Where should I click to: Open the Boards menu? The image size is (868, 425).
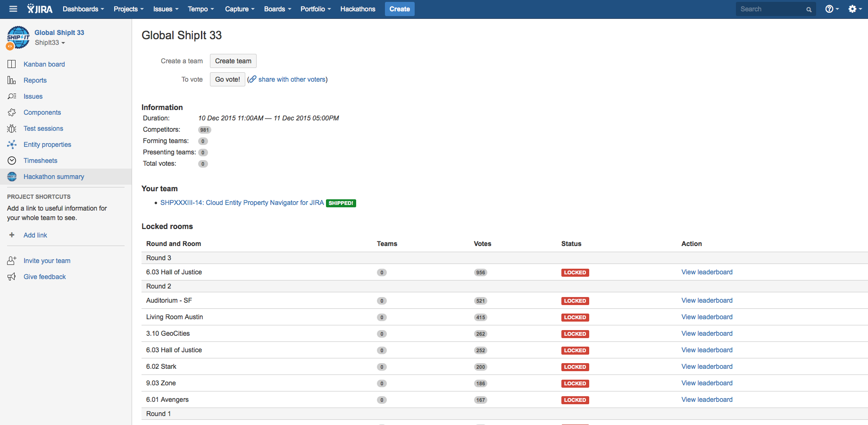point(277,9)
